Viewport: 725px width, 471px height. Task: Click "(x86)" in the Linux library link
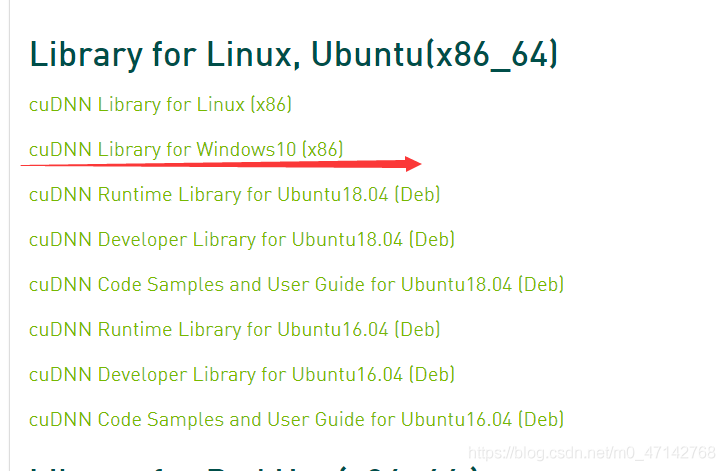click(271, 104)
